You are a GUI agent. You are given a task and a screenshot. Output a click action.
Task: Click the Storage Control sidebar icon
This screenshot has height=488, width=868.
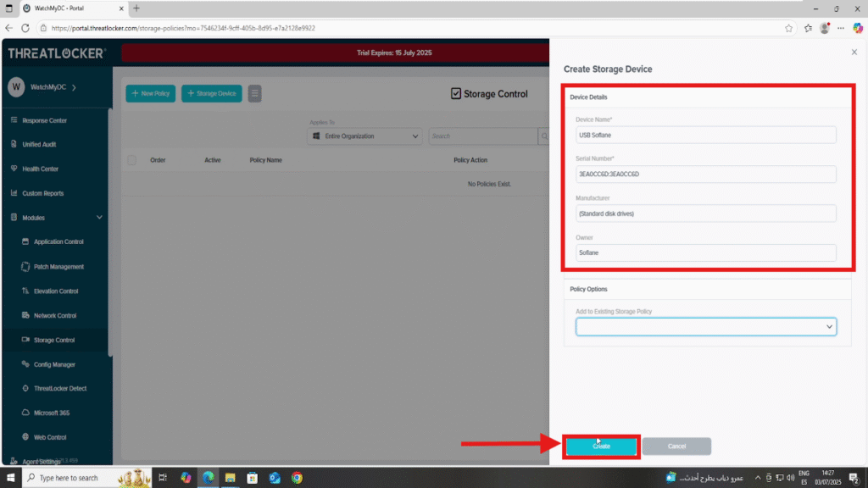[25, 340]
